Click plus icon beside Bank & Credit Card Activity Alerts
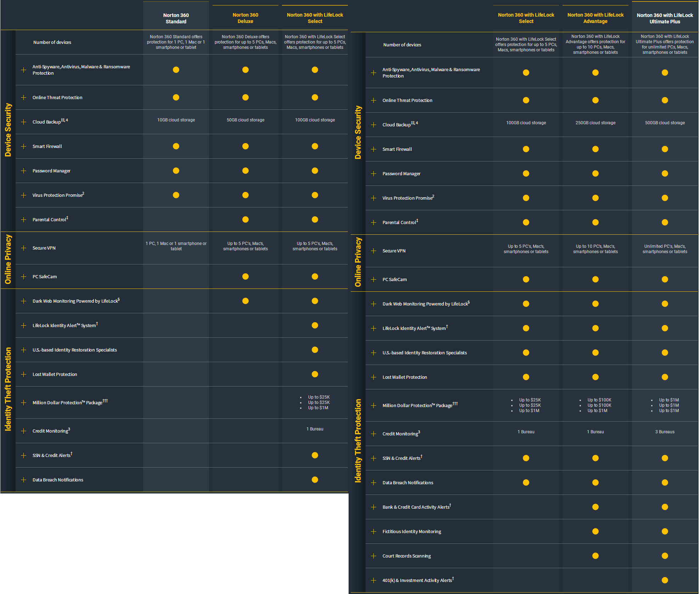This screenshot has width=700, height=594. click(x=374, y=507)
